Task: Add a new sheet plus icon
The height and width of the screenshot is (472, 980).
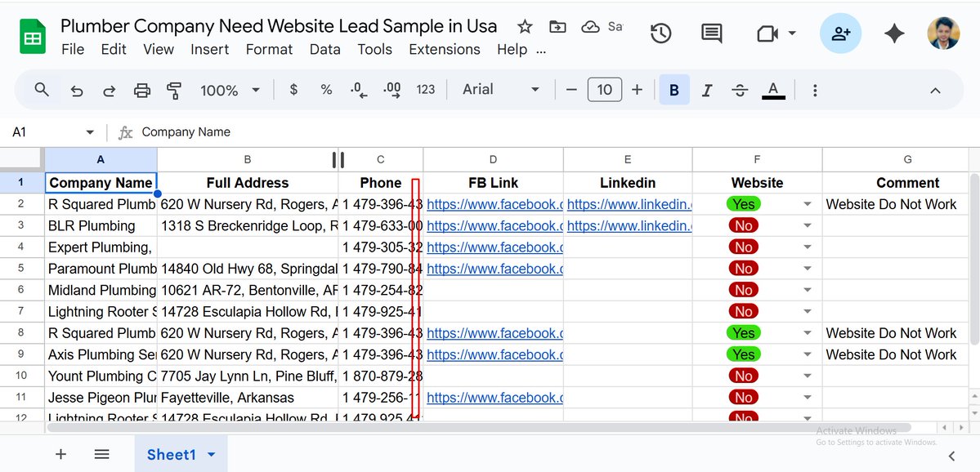Action: point(60,454)
